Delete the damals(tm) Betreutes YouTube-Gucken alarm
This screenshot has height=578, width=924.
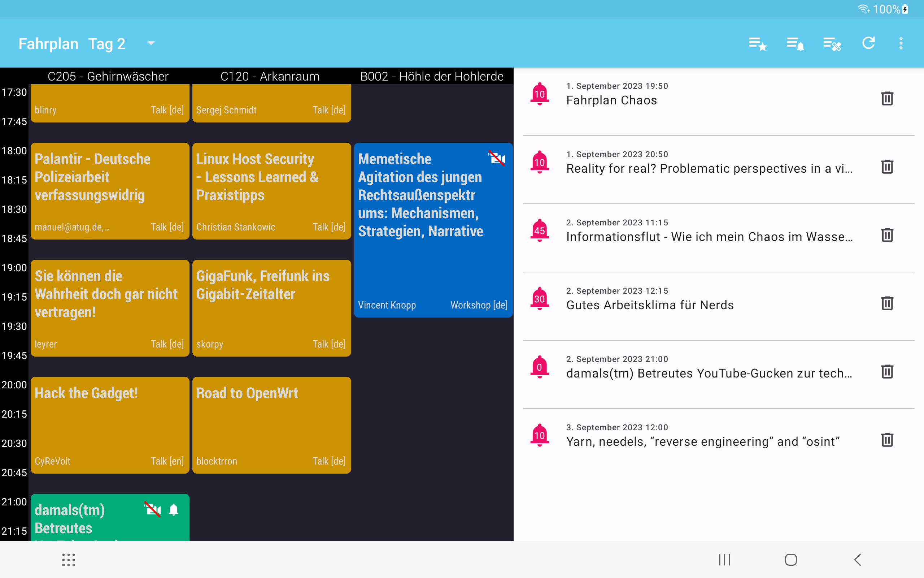pos(887,372)
